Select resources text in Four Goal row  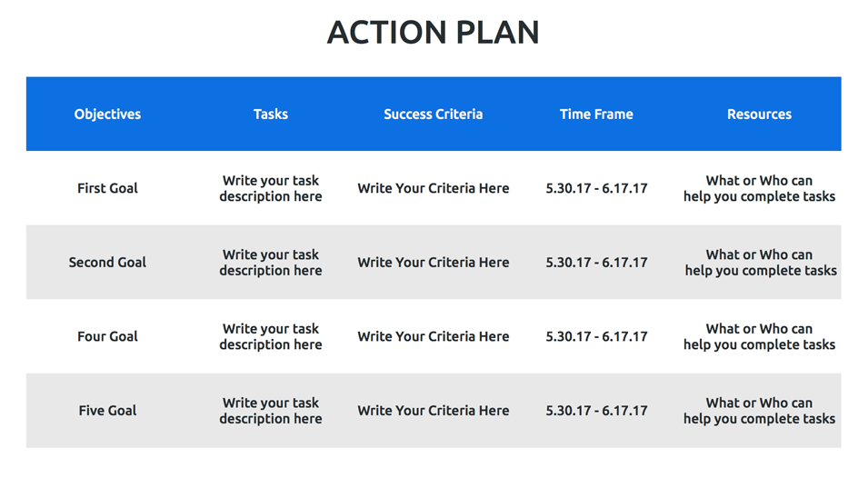759,336
